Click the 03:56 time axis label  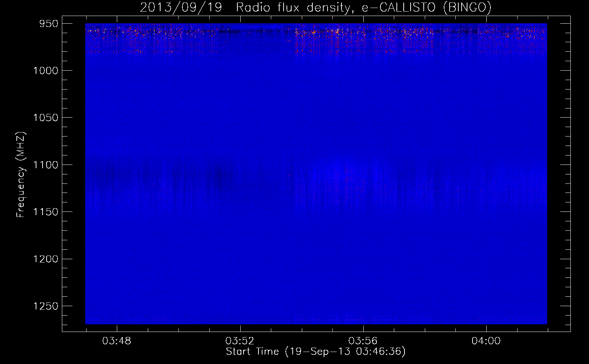(363, 341)
